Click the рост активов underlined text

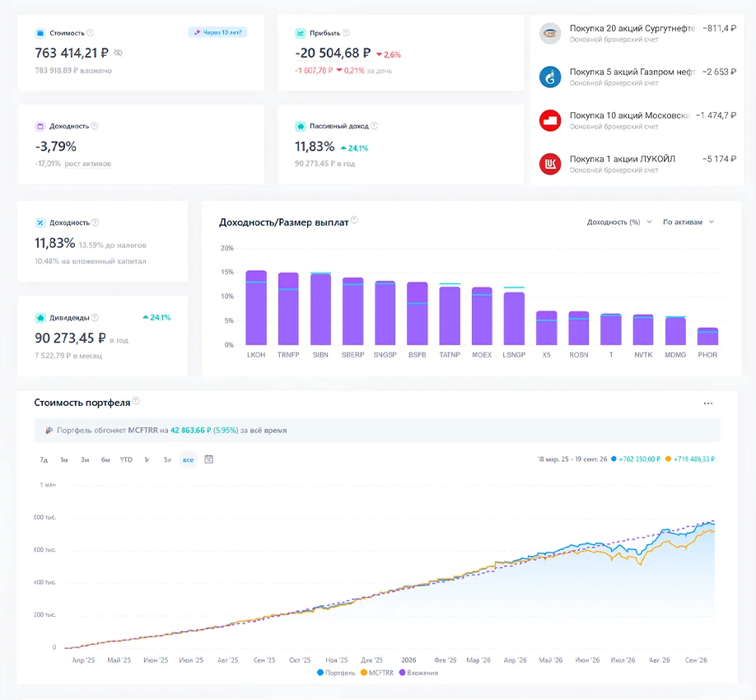(88, 164)
